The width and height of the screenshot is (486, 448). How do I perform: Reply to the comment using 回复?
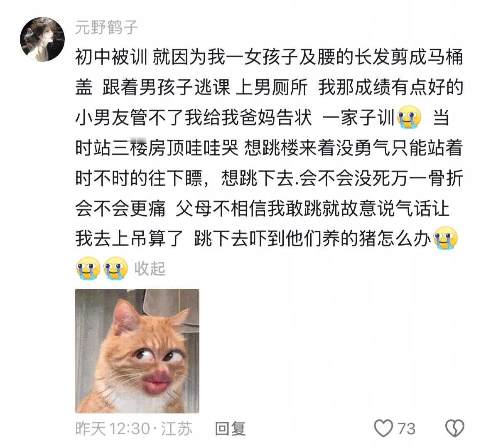pos(230,429)
